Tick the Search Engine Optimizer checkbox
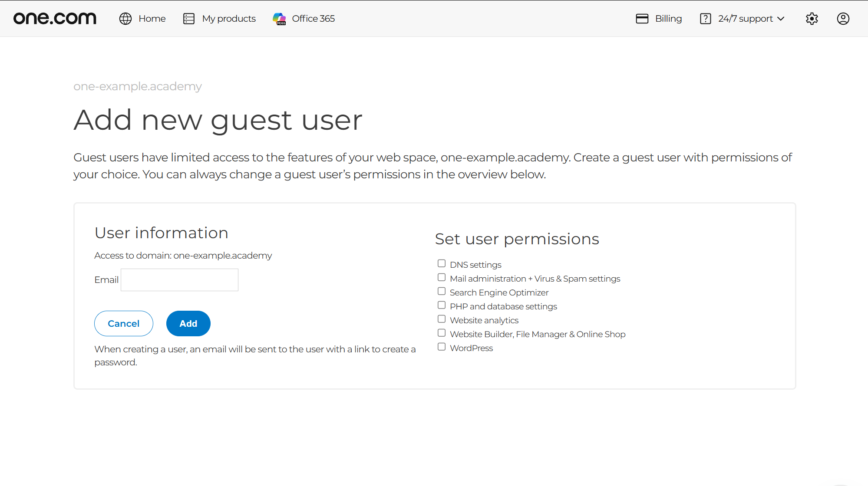Screen dimensions: 868x486 (442, 291)
